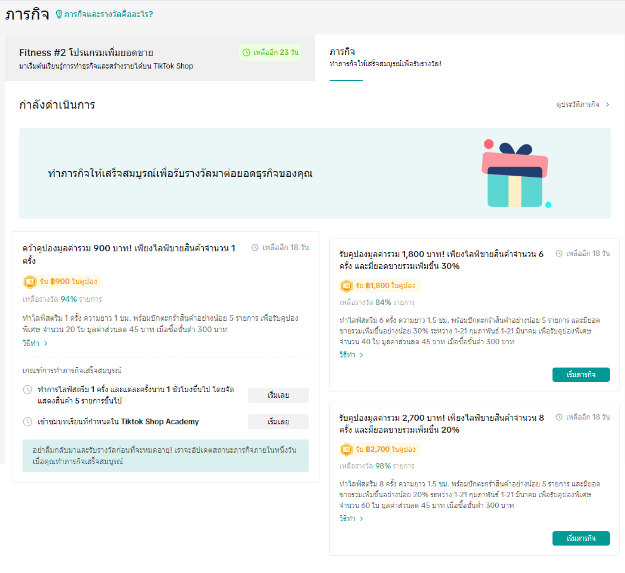
Task: Open วิธีทำ link in 2,700 บาท mission
Action: 347,518
